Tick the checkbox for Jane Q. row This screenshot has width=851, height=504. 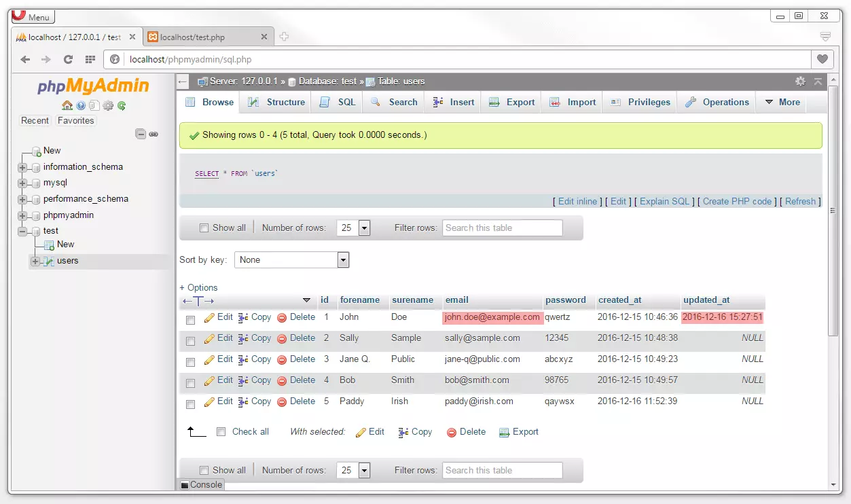(190, 362)
